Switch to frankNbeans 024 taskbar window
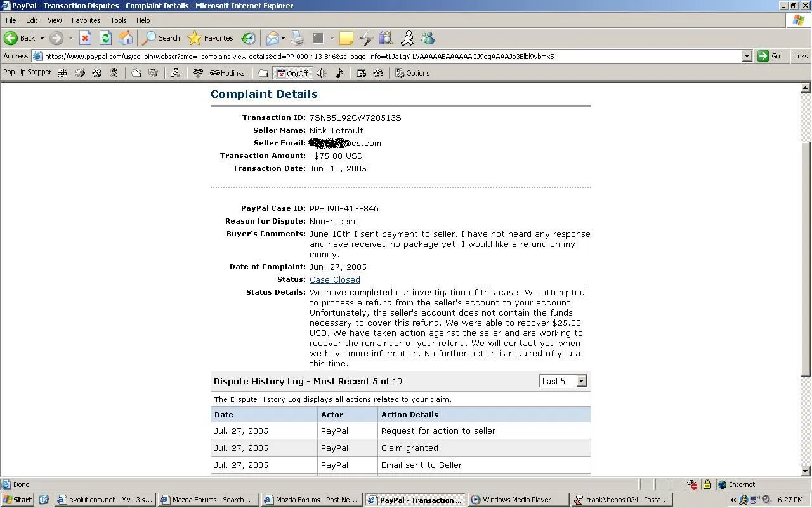The width and height of the screenshot is (812, 508). (x=621, y=500)
